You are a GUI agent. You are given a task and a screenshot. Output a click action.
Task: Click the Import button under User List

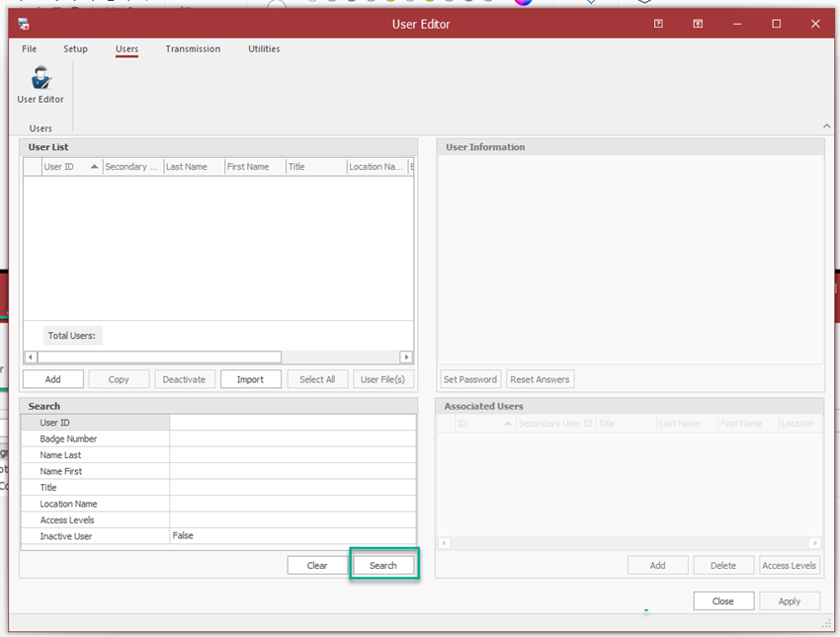pos(250,379)
